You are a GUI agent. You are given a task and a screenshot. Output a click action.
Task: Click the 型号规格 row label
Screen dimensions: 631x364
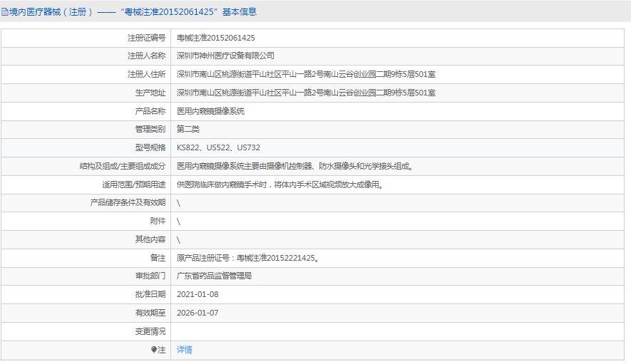(150, 147)
